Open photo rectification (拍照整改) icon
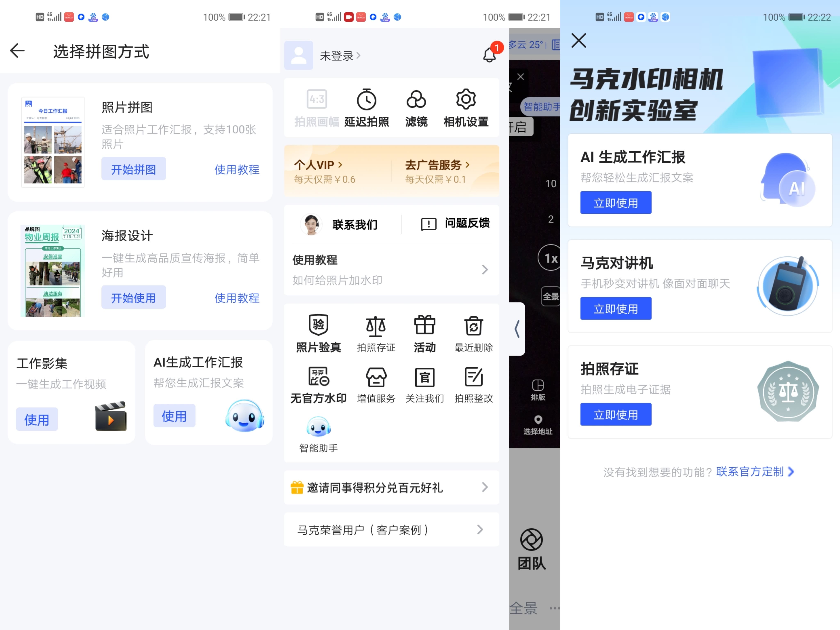The image size is (840, 630). [473, 377]
